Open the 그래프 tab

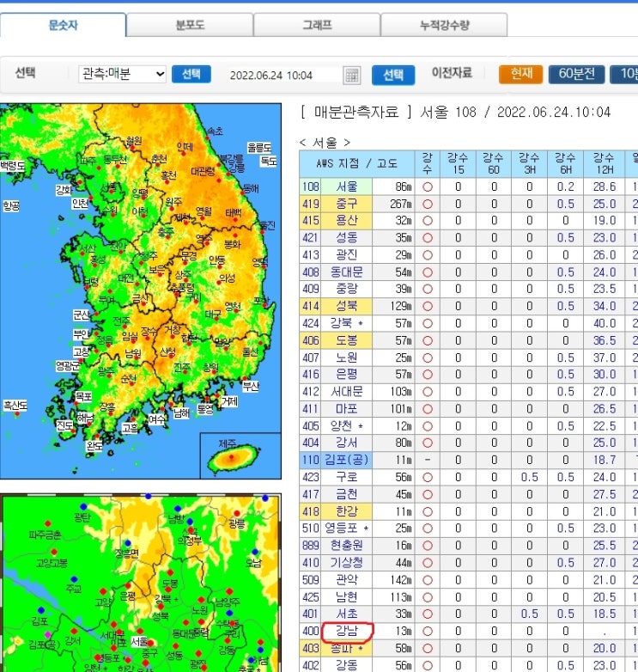point(317,25)
